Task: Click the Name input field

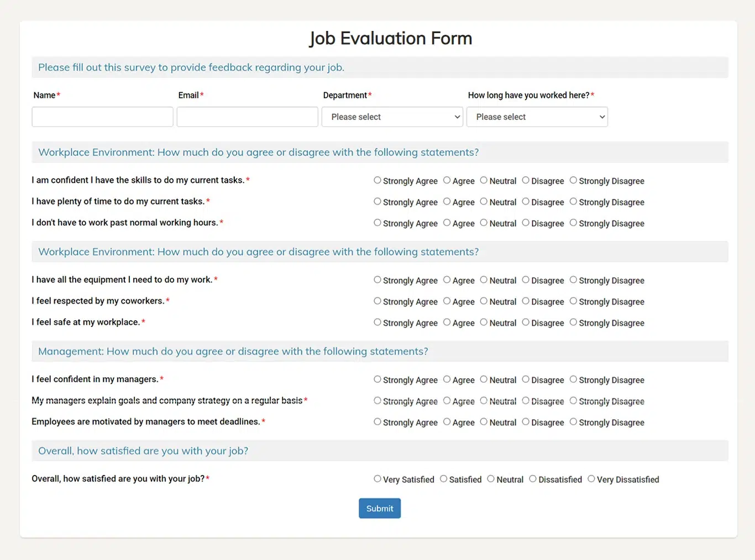Action: pyautogui.click(x=103, y=117)
